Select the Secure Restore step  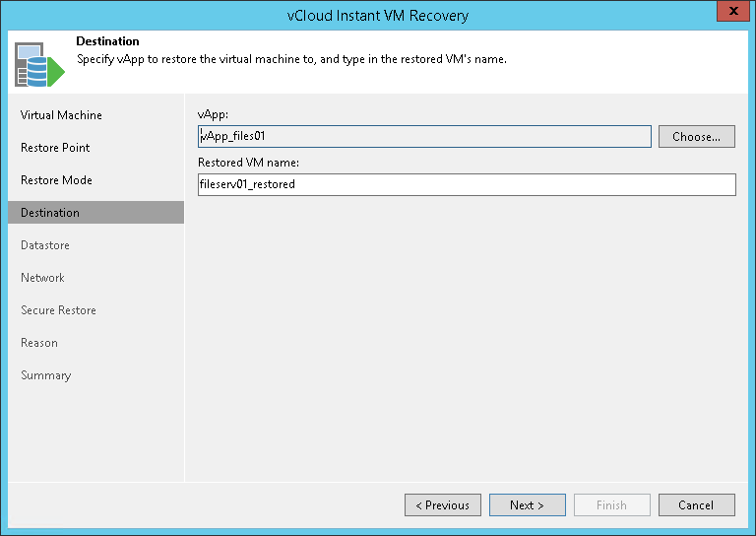tap(58, 310)
